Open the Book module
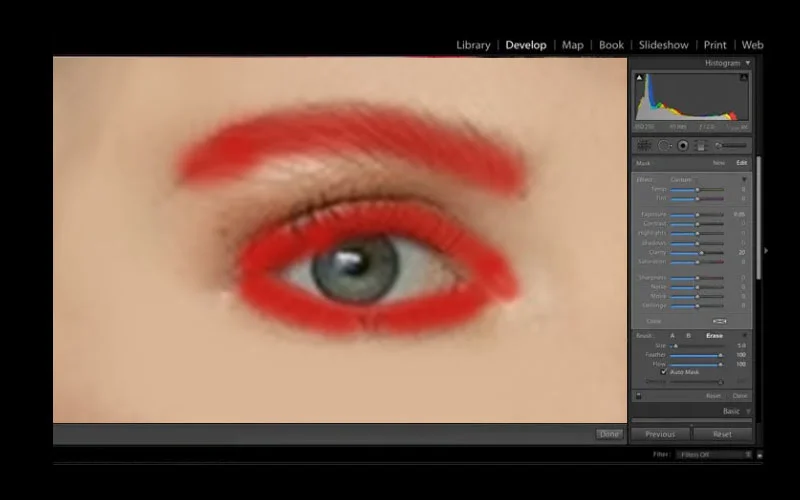 (611, 45)
